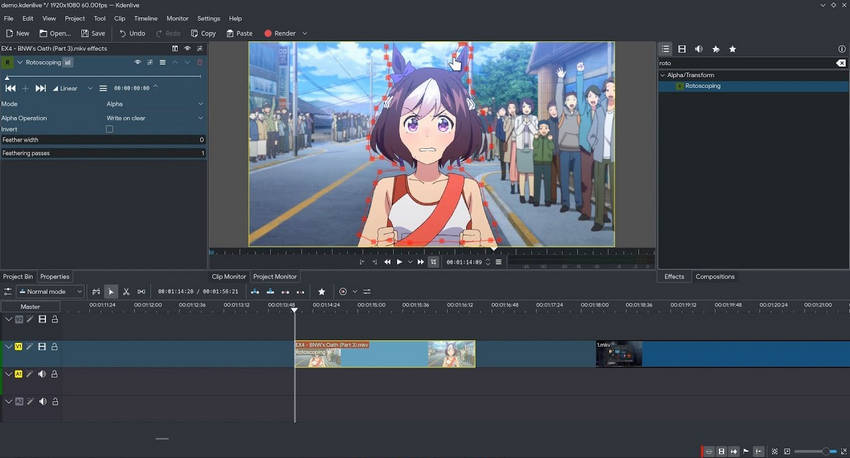Click the Feathering passes slider field

[103, 153]
